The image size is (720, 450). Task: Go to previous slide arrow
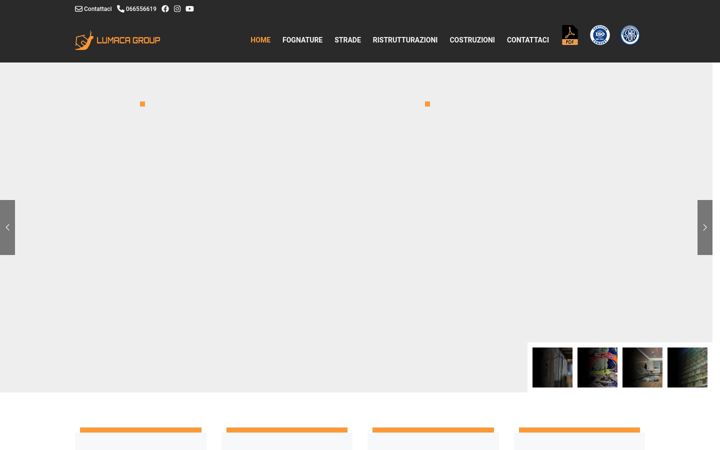[7, 227]
